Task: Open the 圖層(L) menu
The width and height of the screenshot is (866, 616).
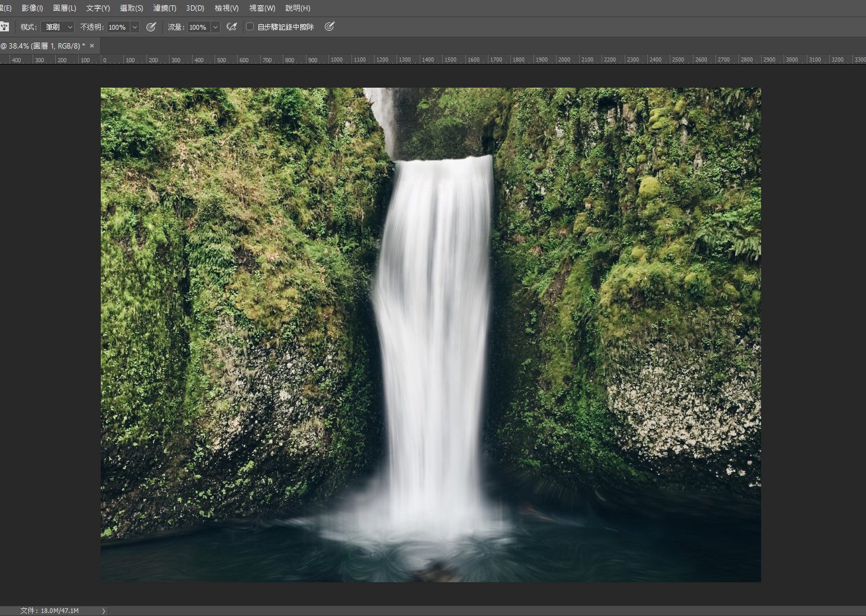Action: click(65, 8)
